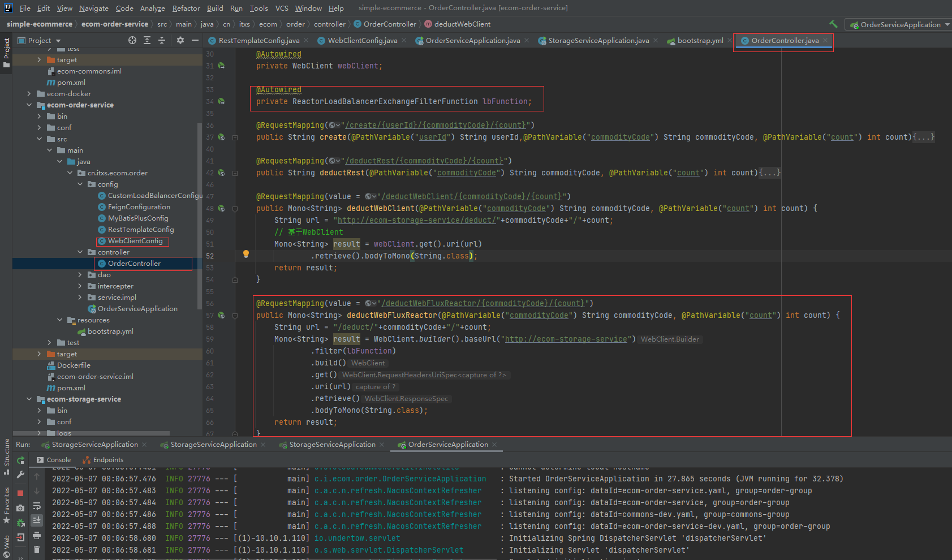Click the http://ecom-storage-service/deduct/ URL on line 49
The image size is (952, 560).
point(416,221)
